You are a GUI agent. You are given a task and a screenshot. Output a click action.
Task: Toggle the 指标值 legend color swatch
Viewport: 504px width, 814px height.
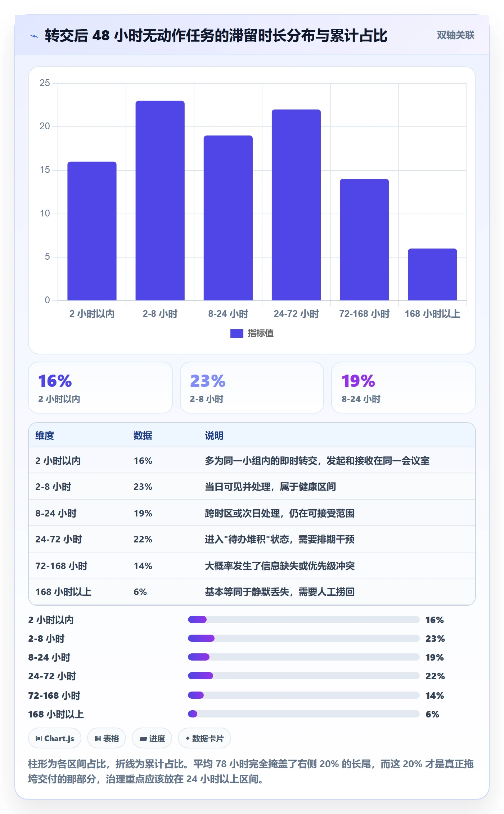point(237,334)
